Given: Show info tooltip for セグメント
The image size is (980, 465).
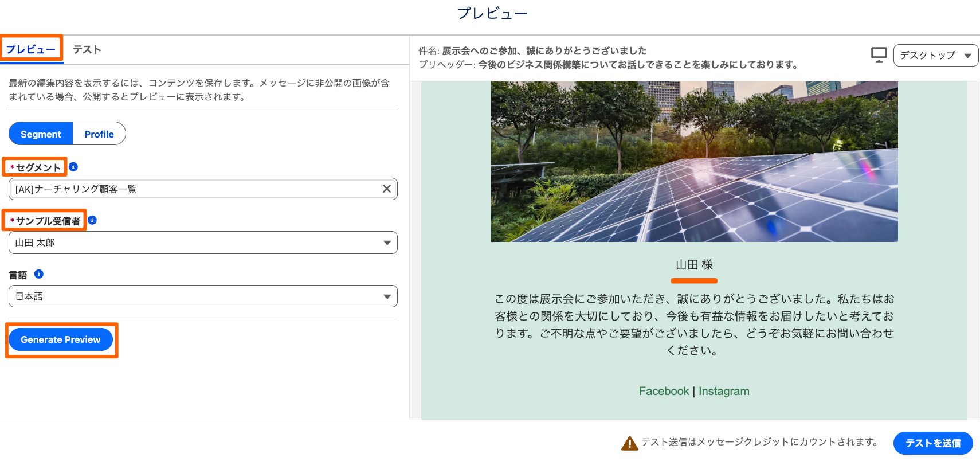Looking at the screenshot, I should (73, 167).
